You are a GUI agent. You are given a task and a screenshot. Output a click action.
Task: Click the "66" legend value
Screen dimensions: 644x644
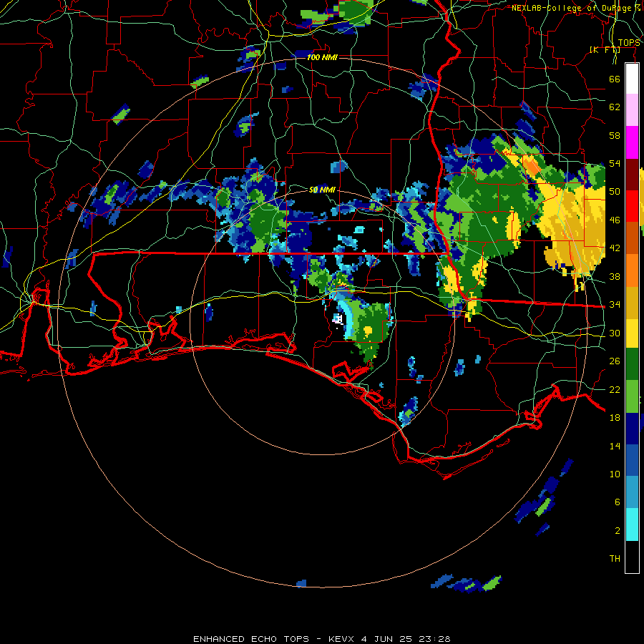click(615, 79)
